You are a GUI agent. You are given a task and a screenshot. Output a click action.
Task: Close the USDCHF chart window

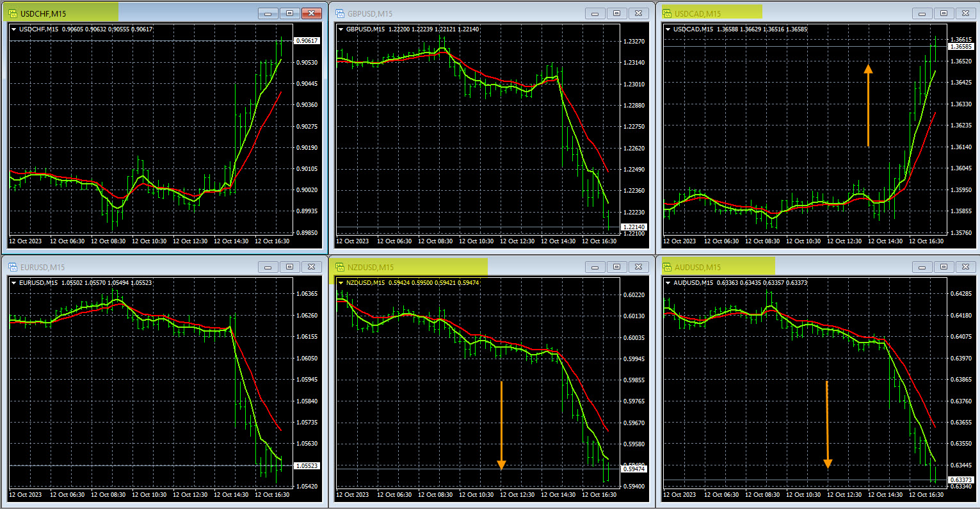[311, 13]
